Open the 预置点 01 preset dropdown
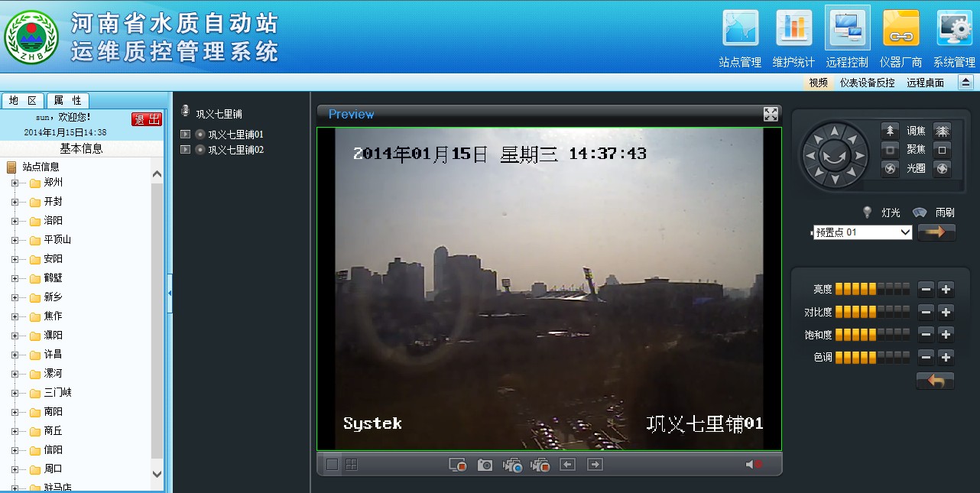This screenshot has height=493, width=980. [863, 232]
